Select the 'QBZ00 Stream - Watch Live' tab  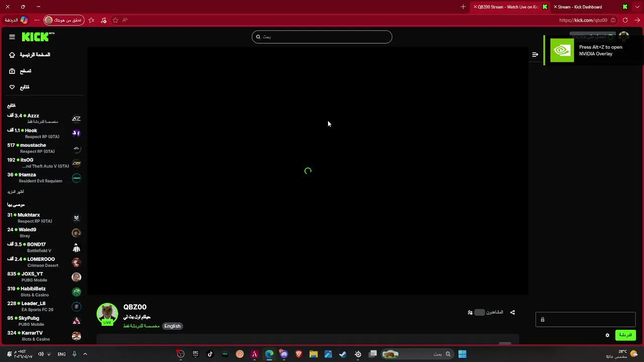pyautogui.click(x=510, y=7)
